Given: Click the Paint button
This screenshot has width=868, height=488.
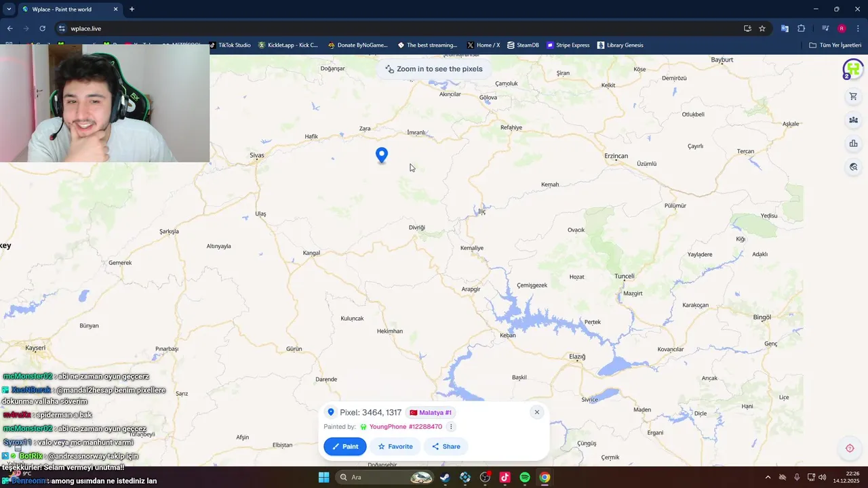Looking at the screenshot, I should 345,447.
